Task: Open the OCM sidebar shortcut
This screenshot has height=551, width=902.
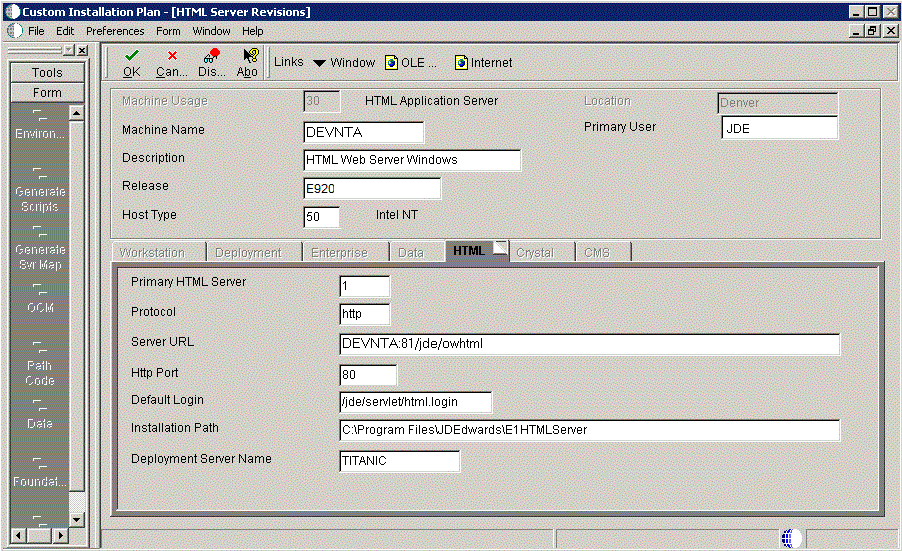Action: [40, 299]
